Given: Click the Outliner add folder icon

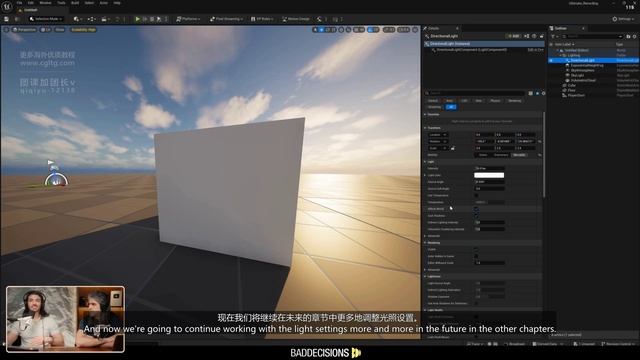Looking at the screenshot, I should point(628,36).
